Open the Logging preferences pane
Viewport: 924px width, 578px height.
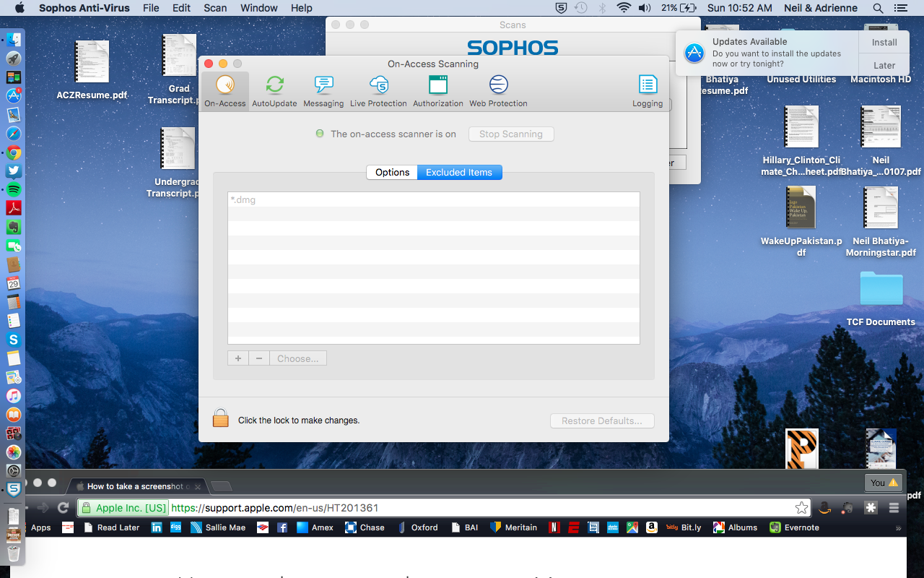pos(648,91)
